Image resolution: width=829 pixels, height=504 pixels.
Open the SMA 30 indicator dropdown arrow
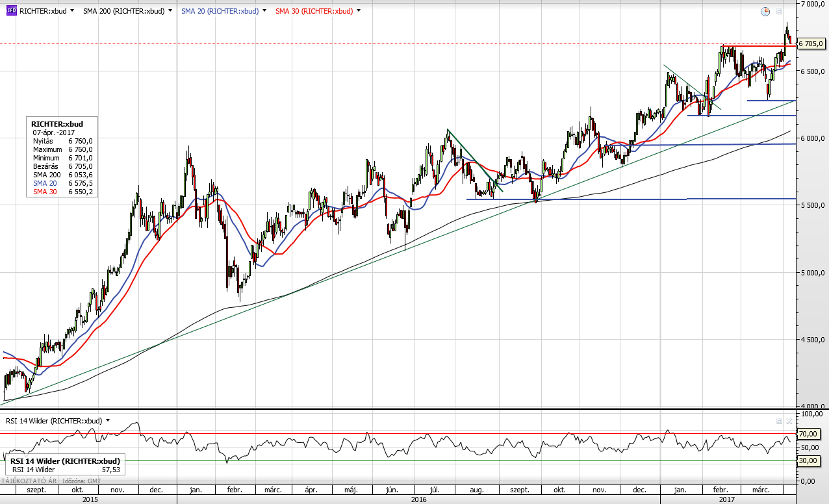click(359, 11)
